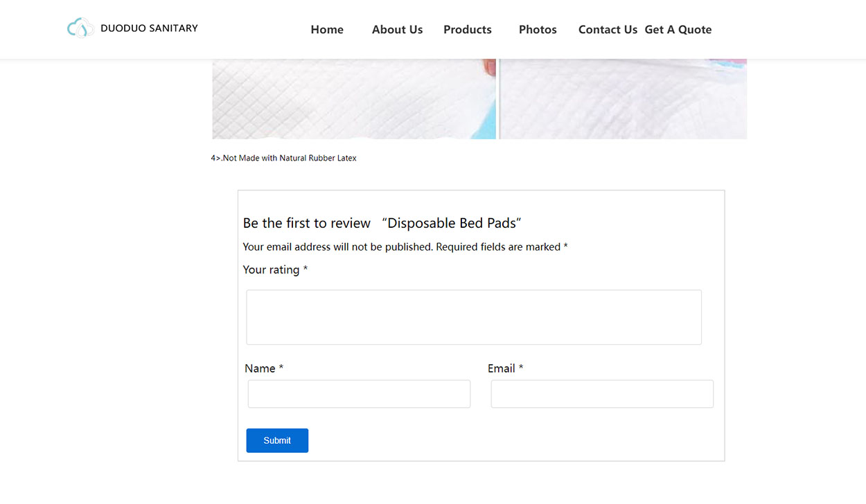This screenshot has width=866, height=504.
Task: Select Contact Us in the navigation bar
Action: (x=608, y=30)
